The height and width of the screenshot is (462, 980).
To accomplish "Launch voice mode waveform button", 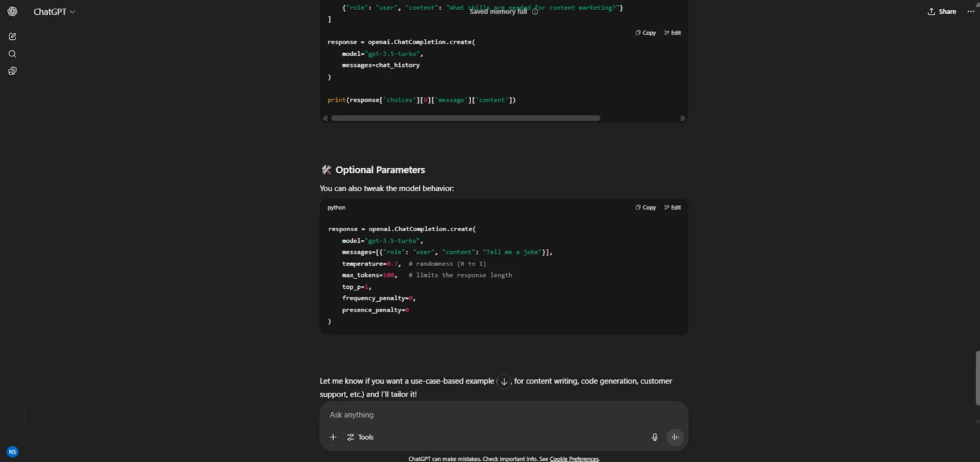I will [x=675, y=437].
